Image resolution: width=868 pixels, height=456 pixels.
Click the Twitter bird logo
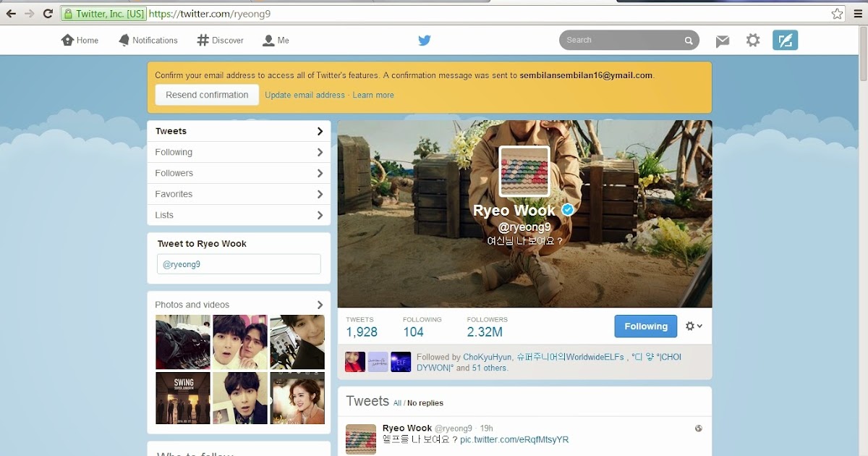tap(425, 41)
